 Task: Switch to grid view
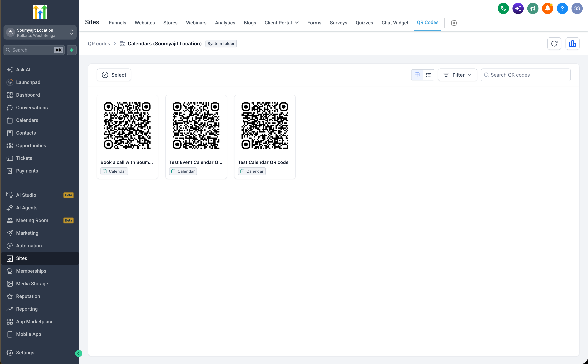pos(417,75)
